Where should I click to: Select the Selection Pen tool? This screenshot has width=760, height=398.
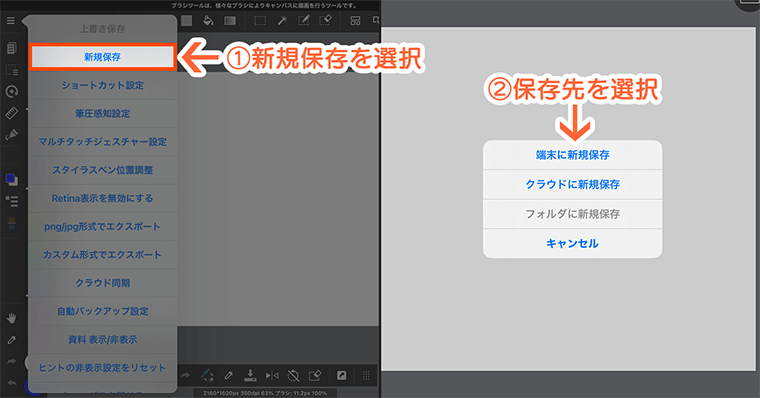coord(303,20)
